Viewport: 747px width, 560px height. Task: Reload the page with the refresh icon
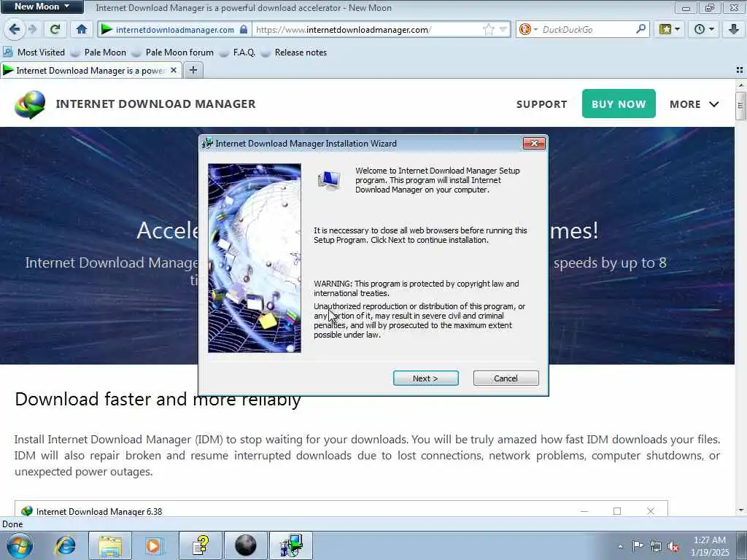coord(55,29)
